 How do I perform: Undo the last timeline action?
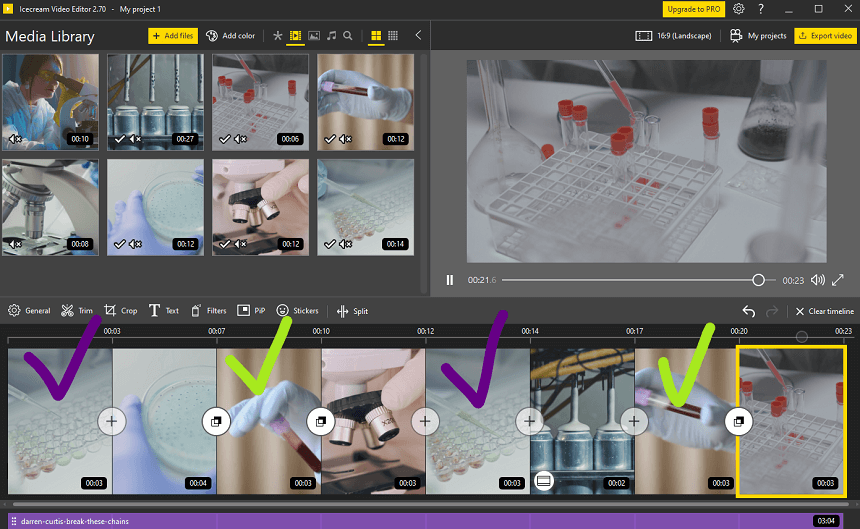(749, 311)
